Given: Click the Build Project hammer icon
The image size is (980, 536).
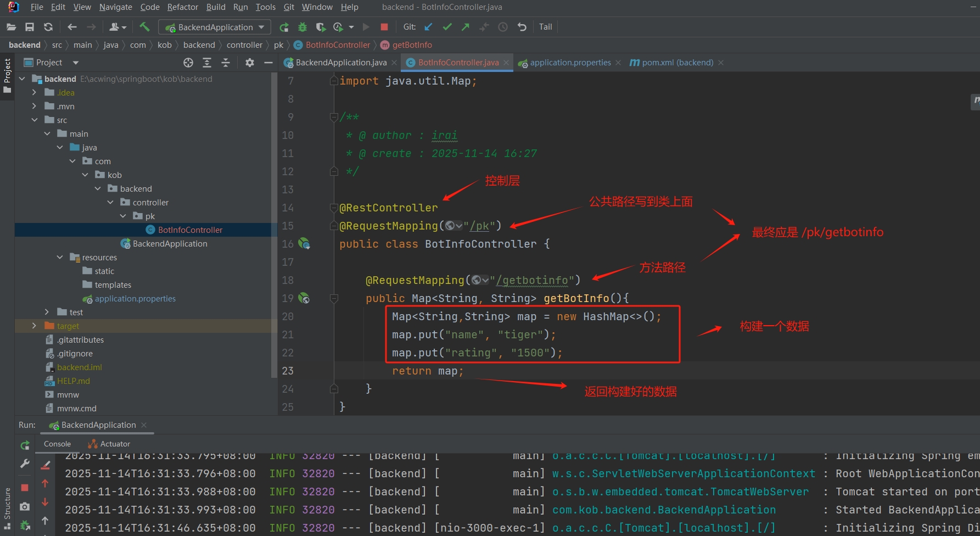Looking at the screenshot, I should pos(144,27).
